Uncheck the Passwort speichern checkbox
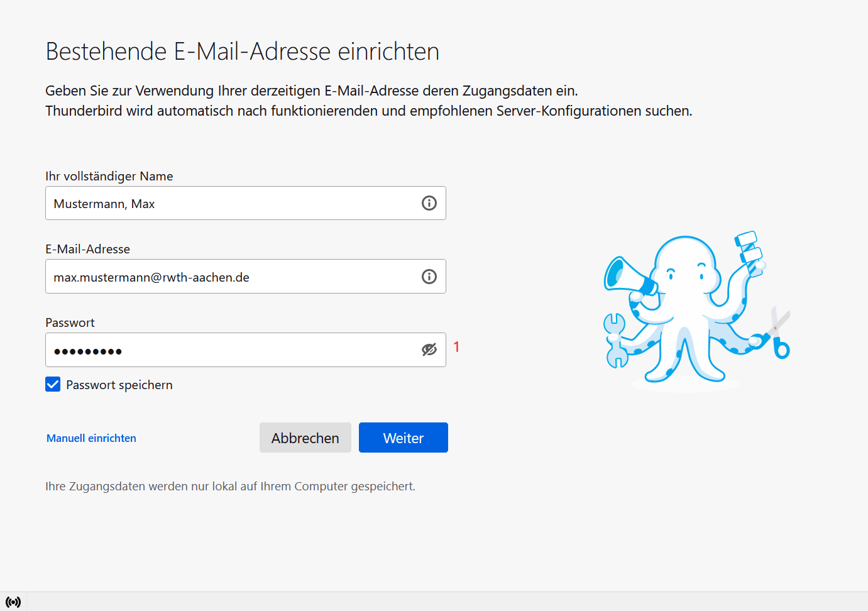Viewport: 868px width, 611px height. coord(53,385)
